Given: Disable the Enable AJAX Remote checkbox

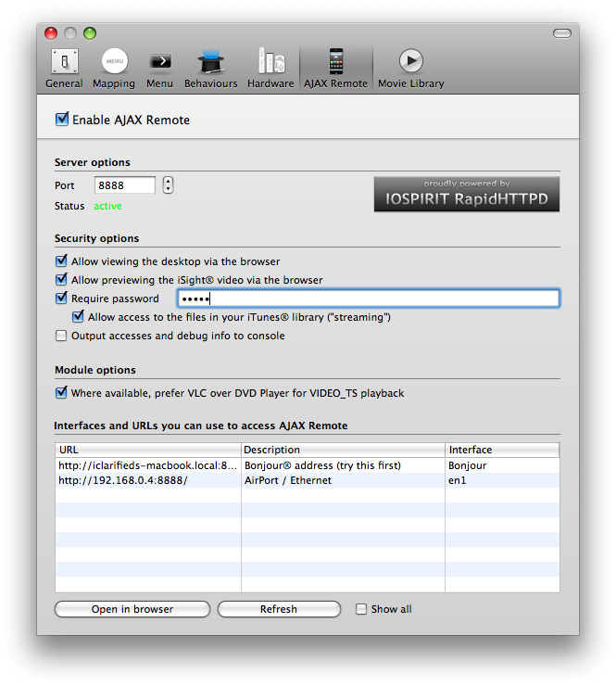Looking at the screenshot, I should [x=62, y=120].
